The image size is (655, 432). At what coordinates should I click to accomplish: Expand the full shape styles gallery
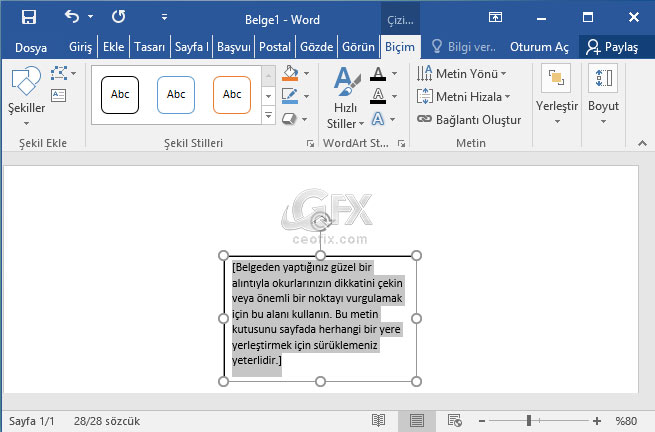pos(269,115)
